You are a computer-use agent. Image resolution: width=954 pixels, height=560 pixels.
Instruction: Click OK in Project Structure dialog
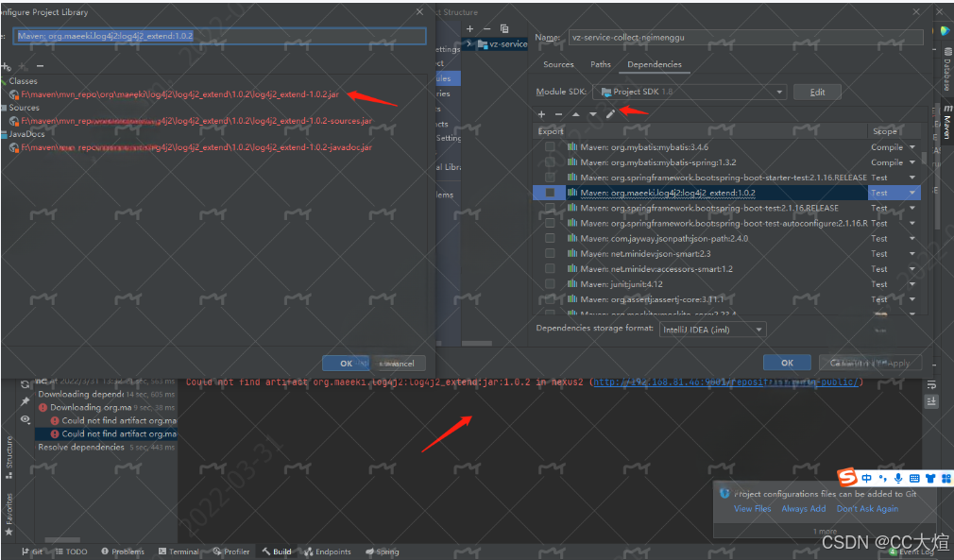click(788, 363)
